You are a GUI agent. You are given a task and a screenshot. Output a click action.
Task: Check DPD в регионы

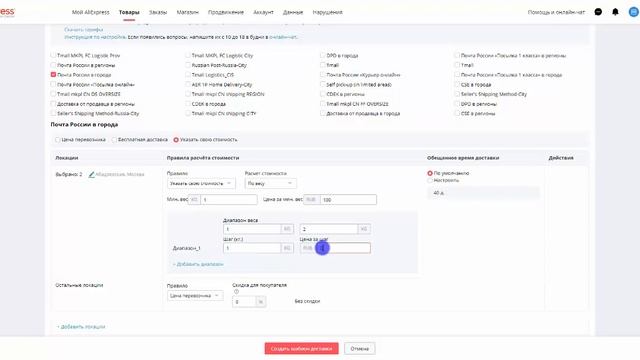coord(457,104)
